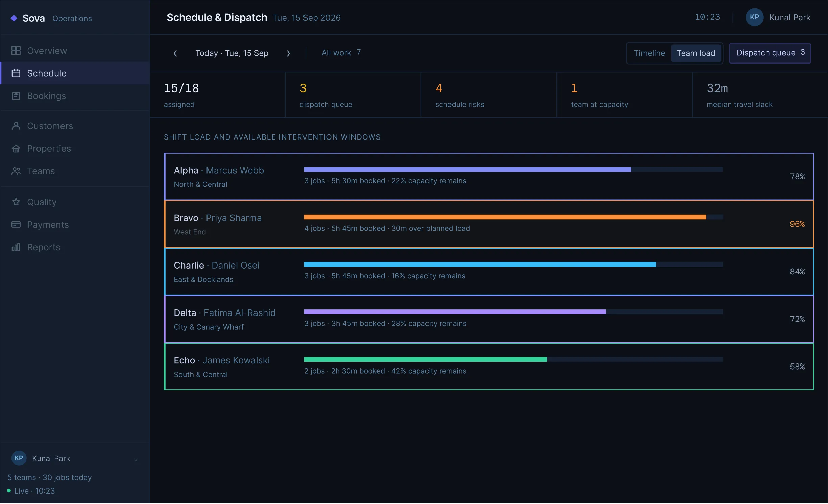Click the 15/18 assigned stat card
Viewport: 828px width, 504px height.
[218, 95]
